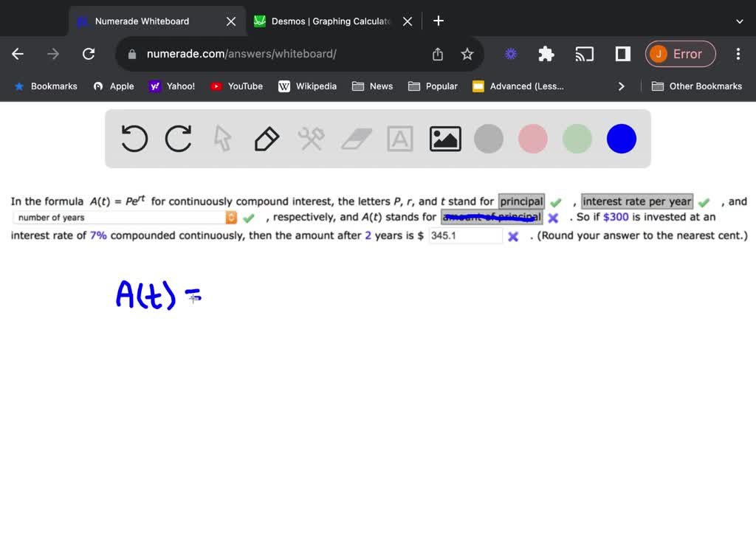This screenshot has height=546, width=756.
Task: Click the Undo icon on the whiteboard toolbar
Action: (x=134, y=138)
